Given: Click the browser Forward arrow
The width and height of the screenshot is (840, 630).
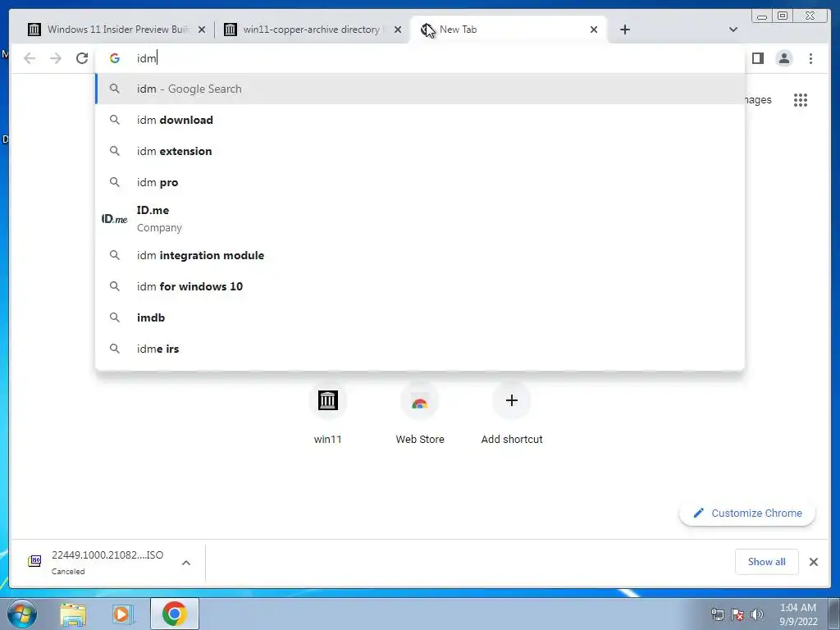Looking at the screenshot, I should tap(56, 58).
